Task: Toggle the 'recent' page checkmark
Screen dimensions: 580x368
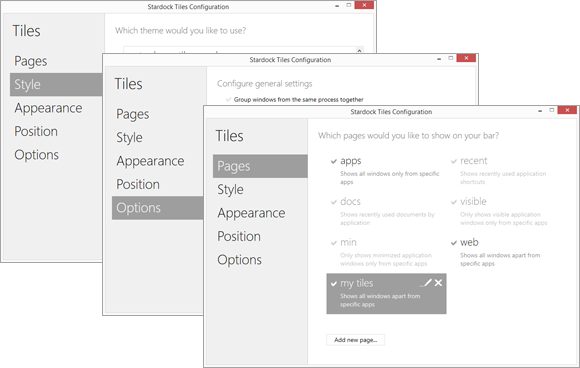Action: (x=453, y=161)
